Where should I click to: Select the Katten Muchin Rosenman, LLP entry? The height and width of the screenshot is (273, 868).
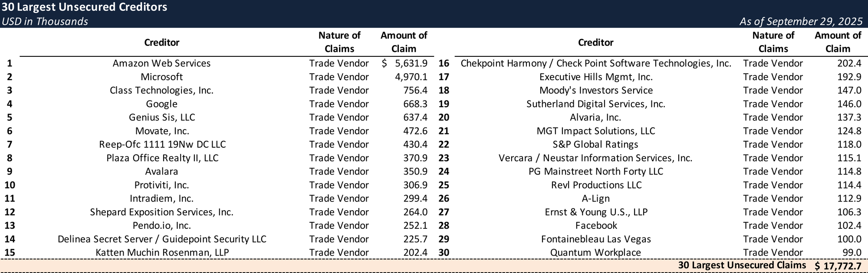coord(161,253)
